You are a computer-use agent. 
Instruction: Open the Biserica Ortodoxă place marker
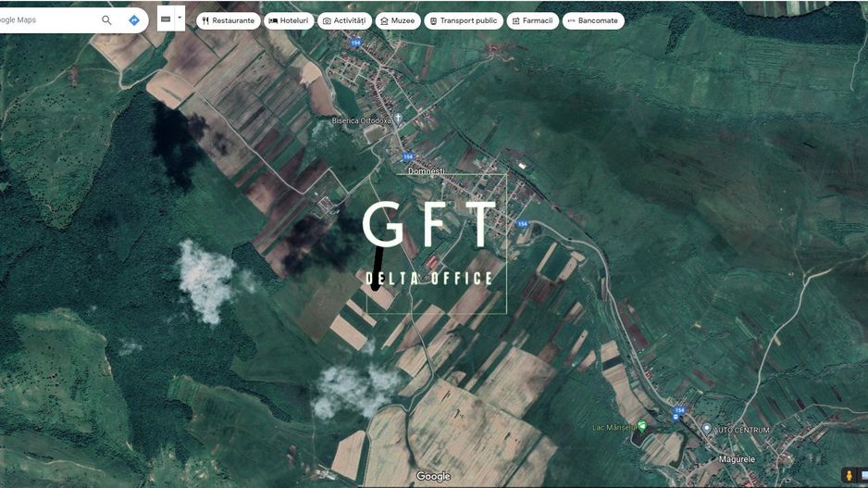point(399,119)
